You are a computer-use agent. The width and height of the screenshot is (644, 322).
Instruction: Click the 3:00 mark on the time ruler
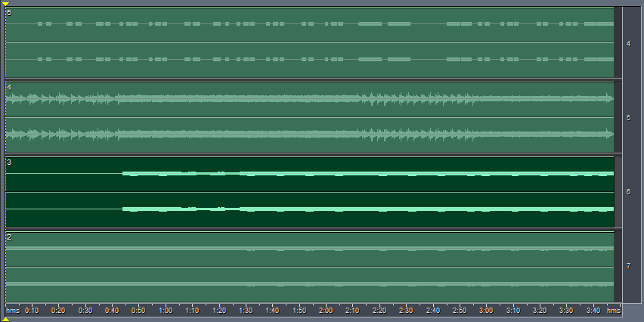(486, 310)
